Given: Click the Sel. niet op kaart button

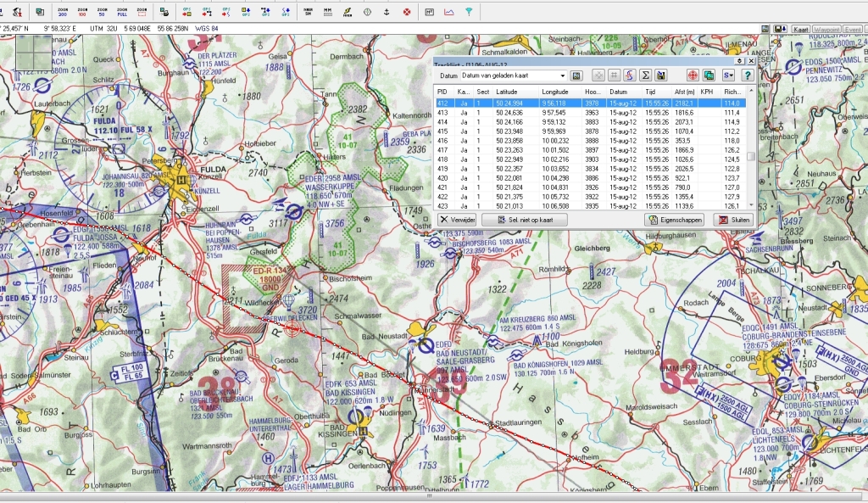Looking at the screenshot, I should point(524,220).
